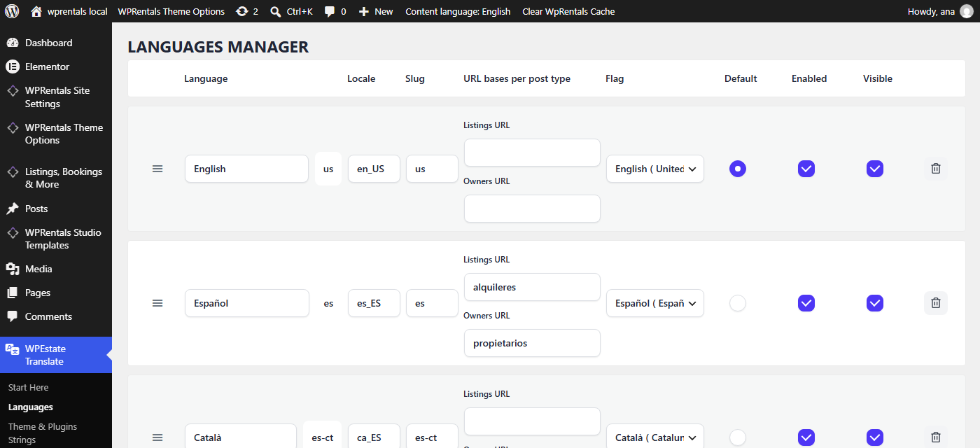Screen dimensions: 980x448
Task: Open the Español flag dropdown
Action: [x=655, y=303]
